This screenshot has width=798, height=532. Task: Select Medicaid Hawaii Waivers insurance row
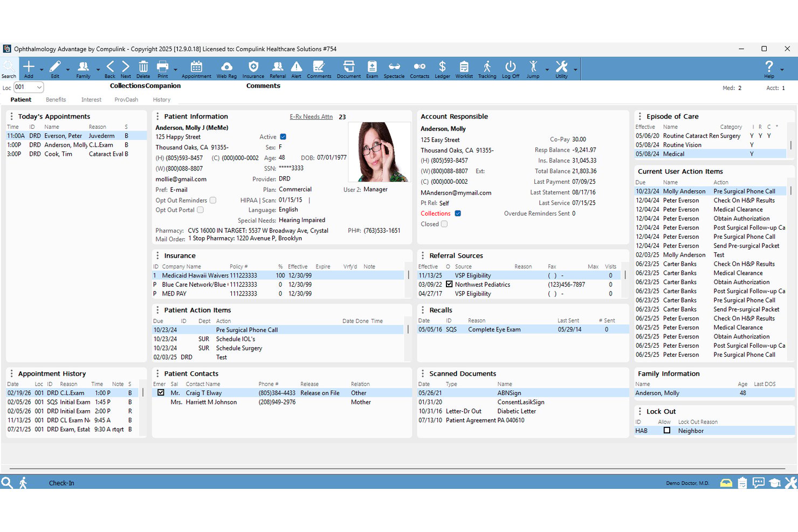coord(278,275)
